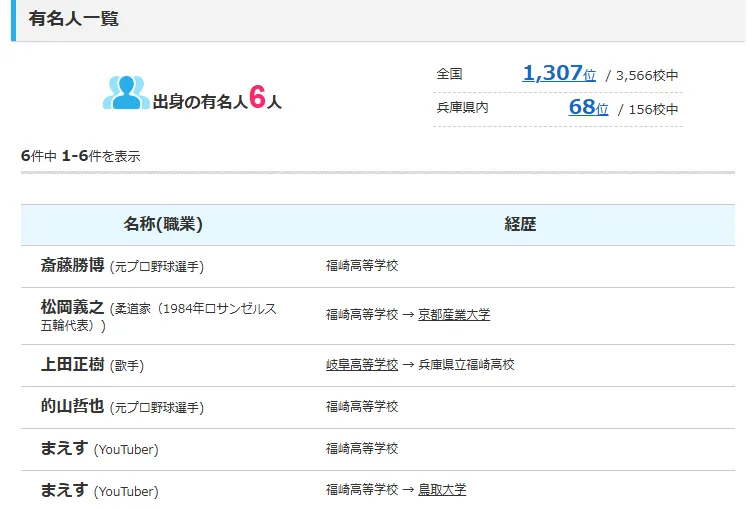Open the 68位 Hyogo prefecture ranking link
Screen dimensions: 747x510
pos(588,107)
